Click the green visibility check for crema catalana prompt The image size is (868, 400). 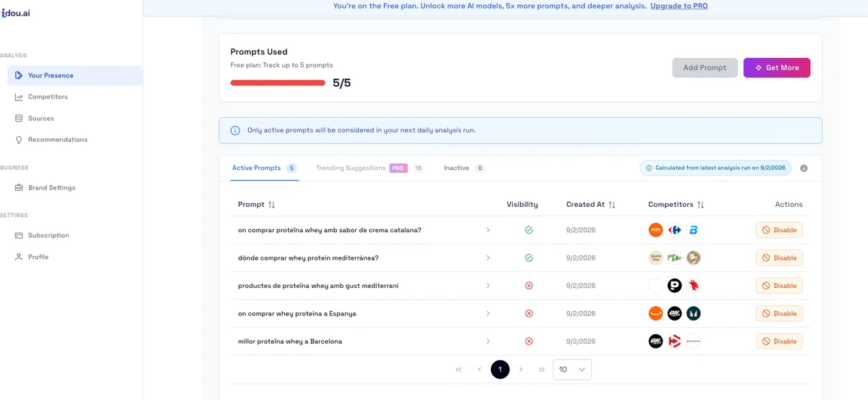coord(529,230)
